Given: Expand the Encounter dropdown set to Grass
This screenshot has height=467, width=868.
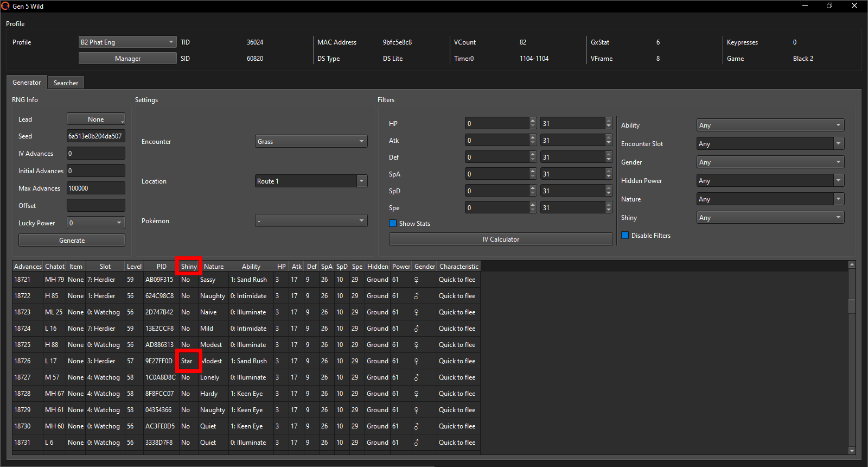Looking at the screenshot, I should point(311,142).
